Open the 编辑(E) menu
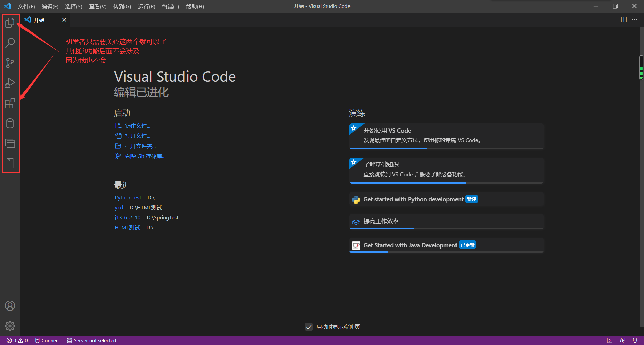 pyautogui.click(x=50, y=6)
